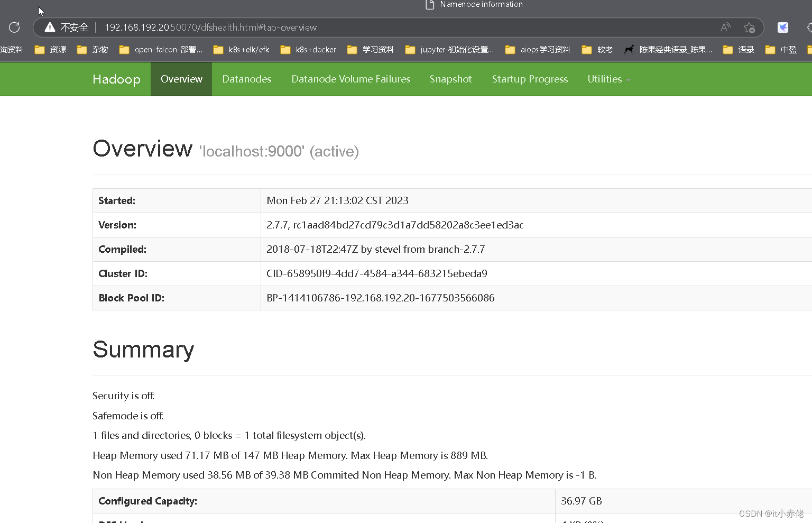Screen dimensions: 812x523
Task: Add page to favorites with star icon
Action: coord(749,27)
